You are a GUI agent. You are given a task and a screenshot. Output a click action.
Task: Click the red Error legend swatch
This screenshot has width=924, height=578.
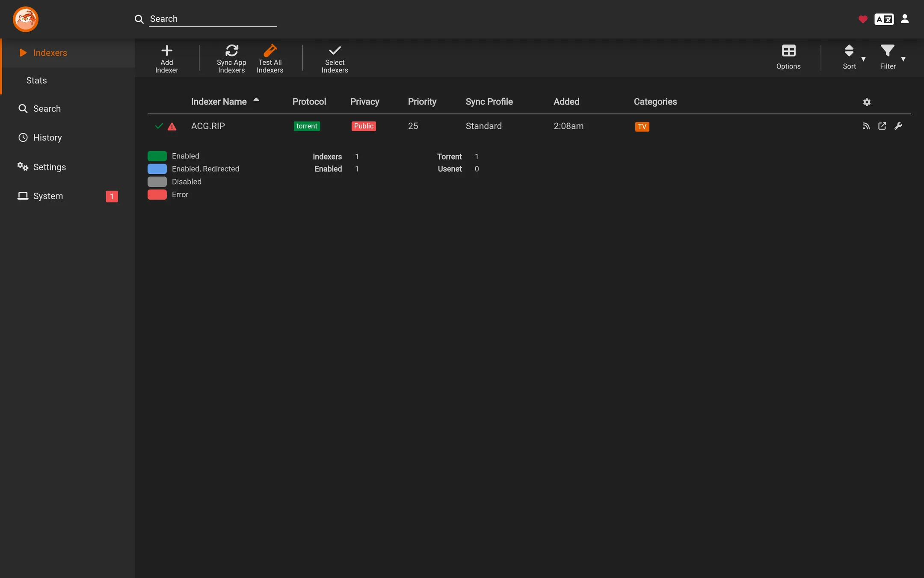point(157,194)
